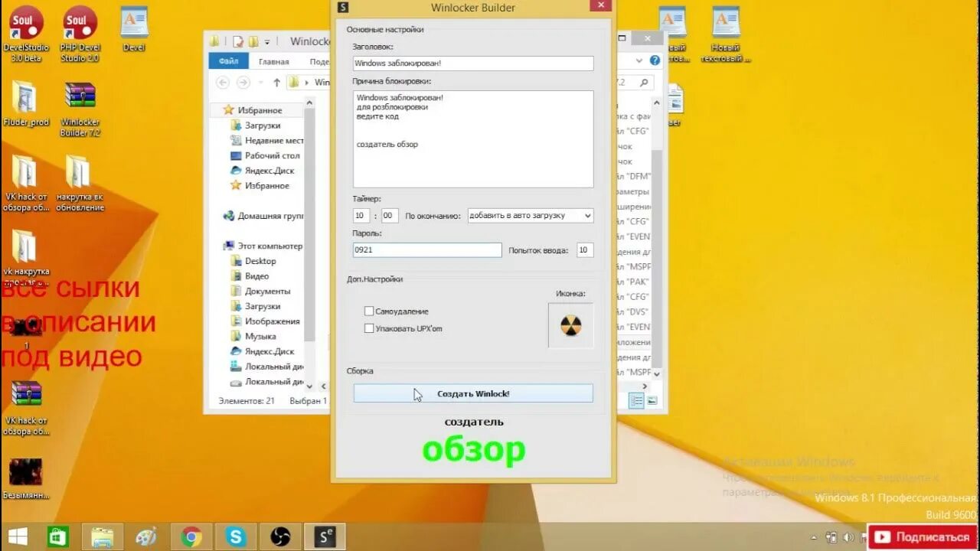Image resolution: width=980 pixels, height=551 pixels.
Task: Click the Пароль field containing 0921
Action: coord(427,250)
